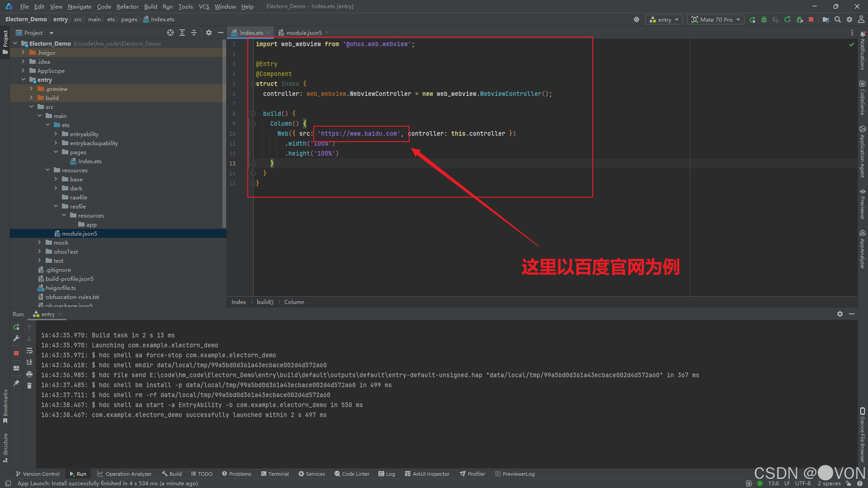
Task: Clear all Run console output with trash icon
Action: 29,385
